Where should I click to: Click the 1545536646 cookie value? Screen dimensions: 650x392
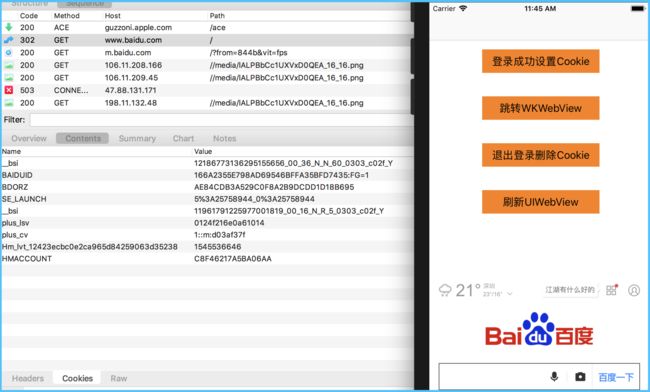point(218,247)
